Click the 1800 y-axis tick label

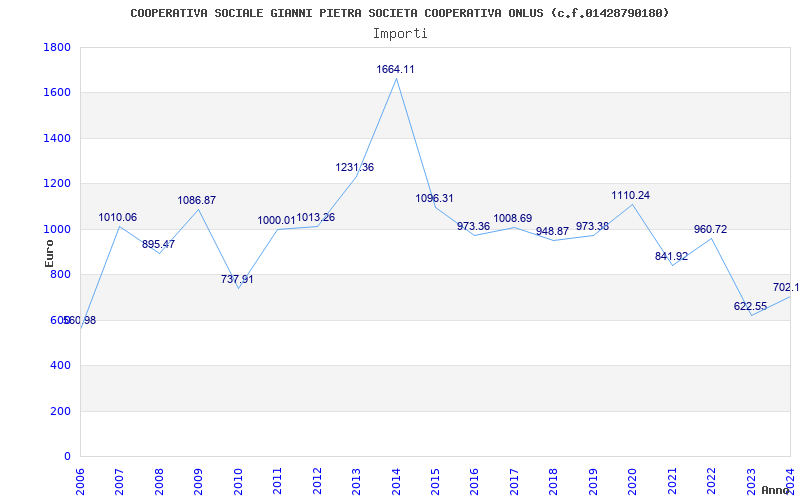[x=57, y=48]
